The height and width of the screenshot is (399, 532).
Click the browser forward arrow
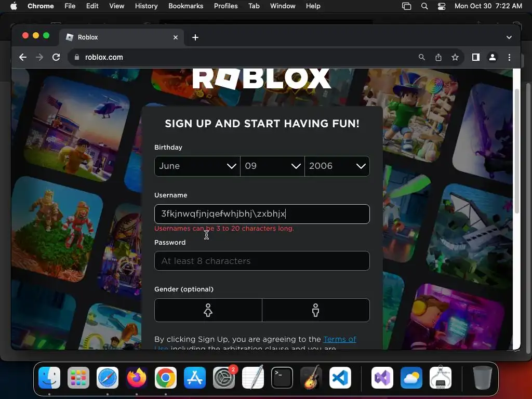(39, 57)
